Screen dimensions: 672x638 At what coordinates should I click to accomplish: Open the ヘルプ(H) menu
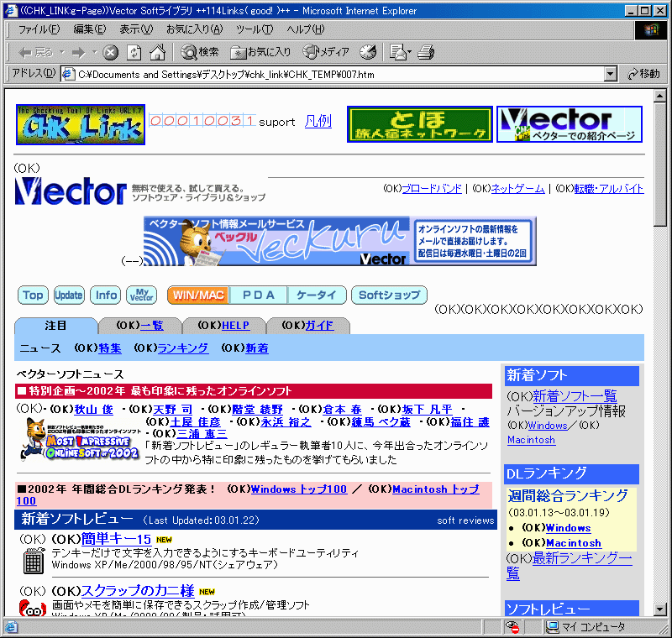[306, 29]
